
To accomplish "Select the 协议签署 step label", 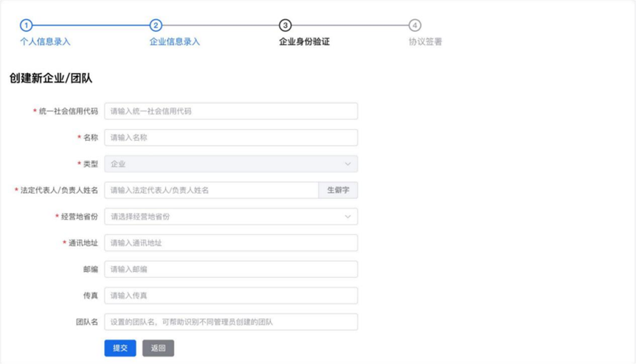I will click(426, 42).
